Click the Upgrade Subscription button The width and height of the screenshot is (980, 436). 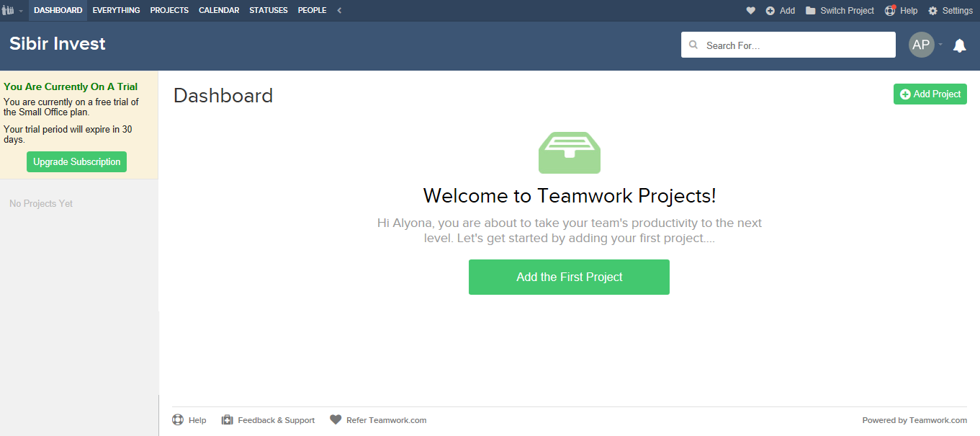point(76,162)
